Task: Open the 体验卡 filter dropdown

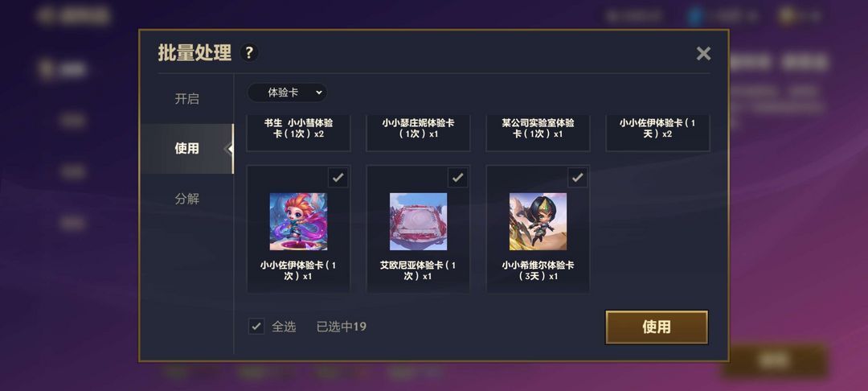Action: coord(287,93)
